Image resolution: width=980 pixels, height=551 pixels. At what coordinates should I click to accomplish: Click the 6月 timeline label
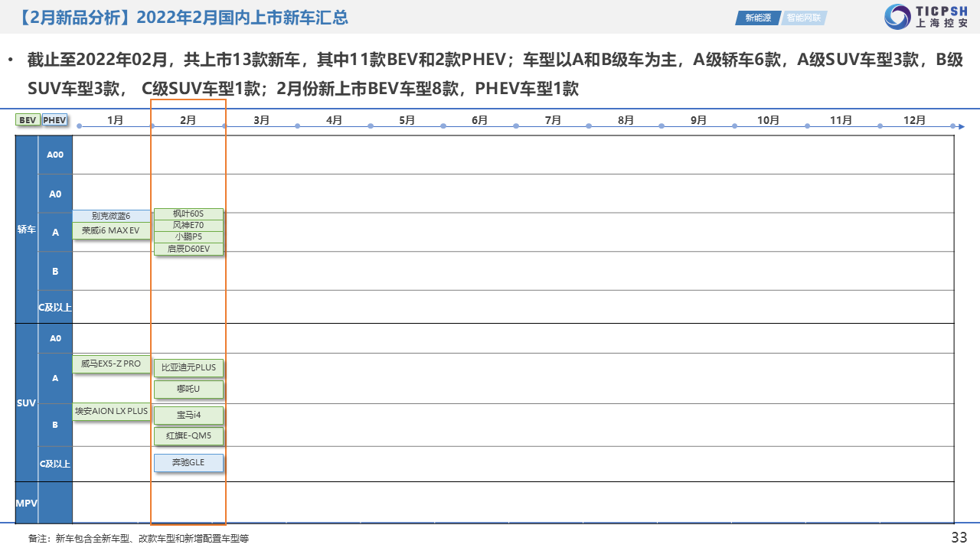479,120
